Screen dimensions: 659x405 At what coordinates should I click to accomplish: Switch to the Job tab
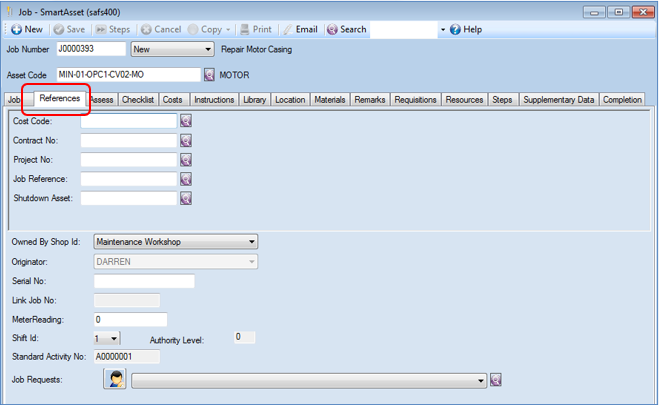pos(14,100)
